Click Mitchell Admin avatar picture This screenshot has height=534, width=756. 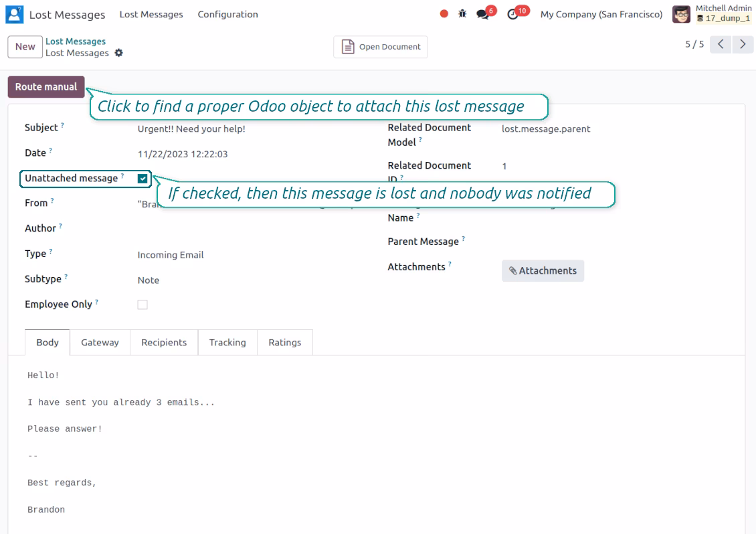pos(681,15)
